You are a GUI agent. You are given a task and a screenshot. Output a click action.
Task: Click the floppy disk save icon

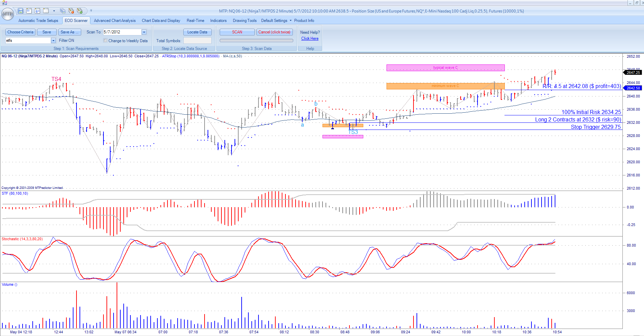21,11
